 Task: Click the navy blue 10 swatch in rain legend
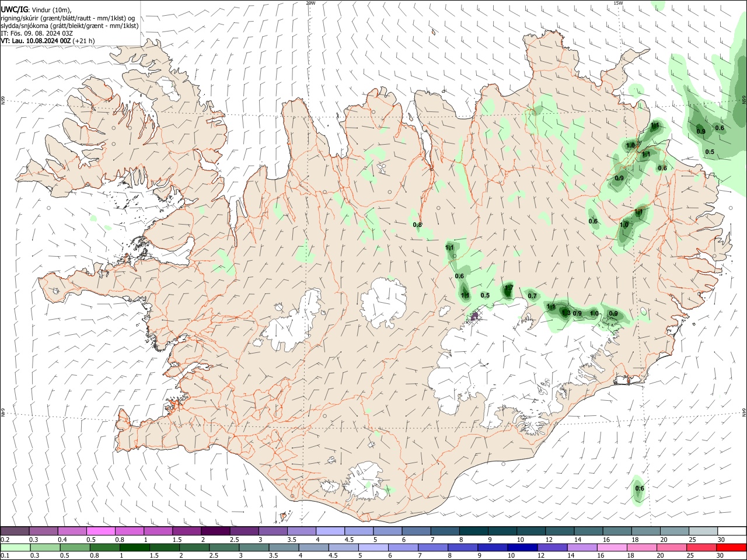point(522,547)
